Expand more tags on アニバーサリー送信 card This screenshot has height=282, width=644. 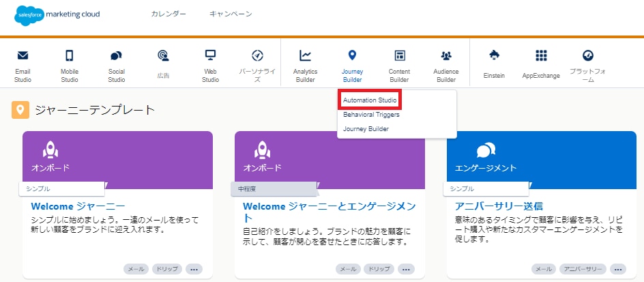coord(618,269)
